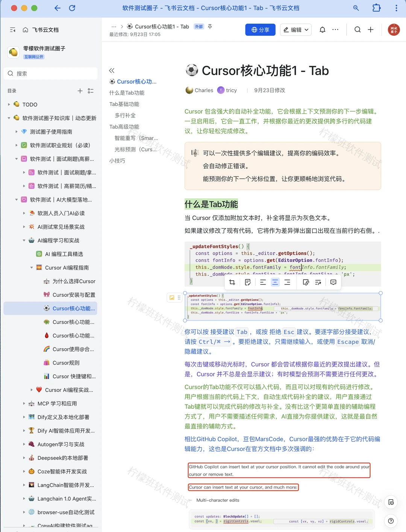Align the image to the right
The image size is (406, 532).
pos(288,282)
